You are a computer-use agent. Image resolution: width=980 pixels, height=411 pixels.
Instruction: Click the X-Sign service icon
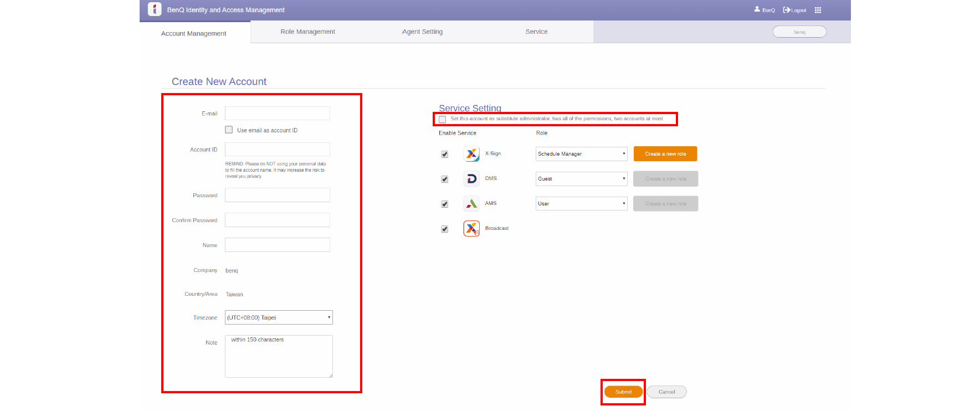(x=471, y=154)
